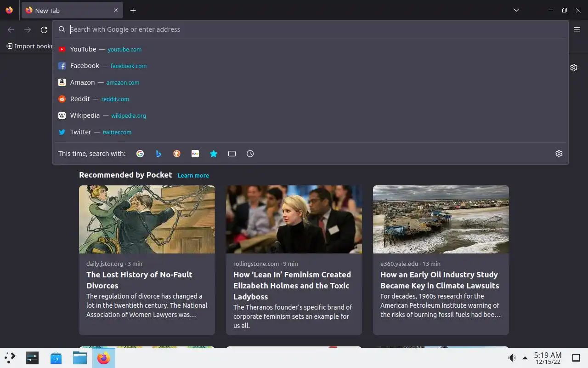The width and height of the screenshot is (588, 368).
Task: Open Discover software center from taskbar
Action: coord(56,357)
